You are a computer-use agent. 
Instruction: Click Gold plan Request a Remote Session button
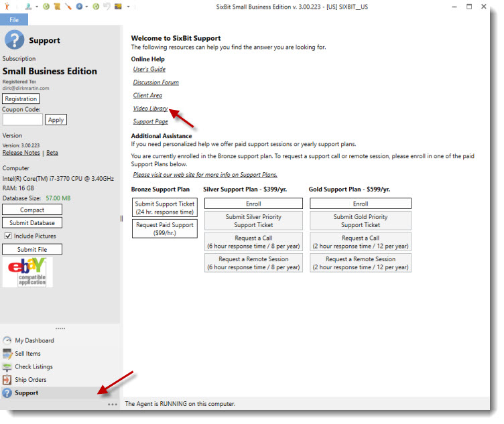click(x=361, y=263)
